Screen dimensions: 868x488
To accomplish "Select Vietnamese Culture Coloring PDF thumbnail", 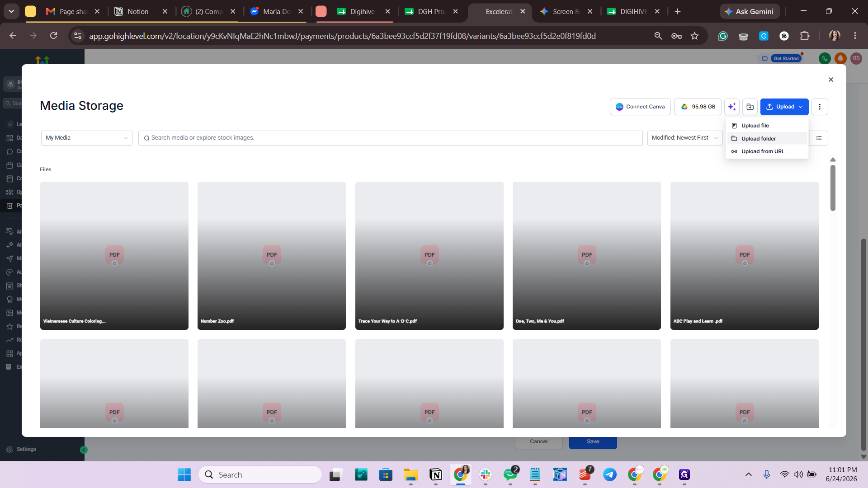I will (x=114, y=256).
